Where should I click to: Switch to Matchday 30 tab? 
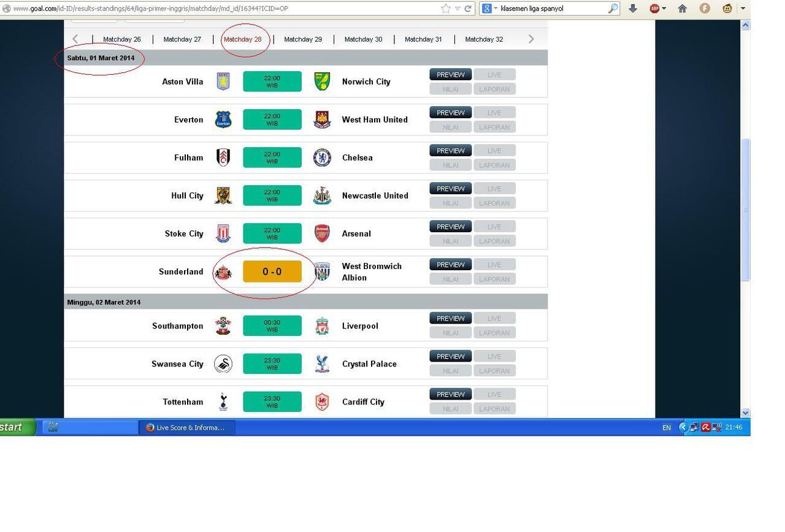pyautogui.click(x=363, y=39)
